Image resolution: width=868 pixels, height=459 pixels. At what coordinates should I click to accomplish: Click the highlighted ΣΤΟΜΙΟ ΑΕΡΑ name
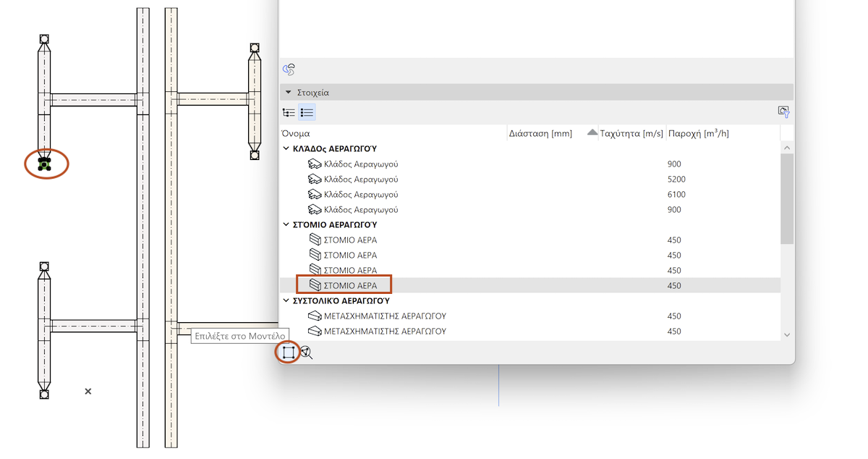tap(350, 285)
